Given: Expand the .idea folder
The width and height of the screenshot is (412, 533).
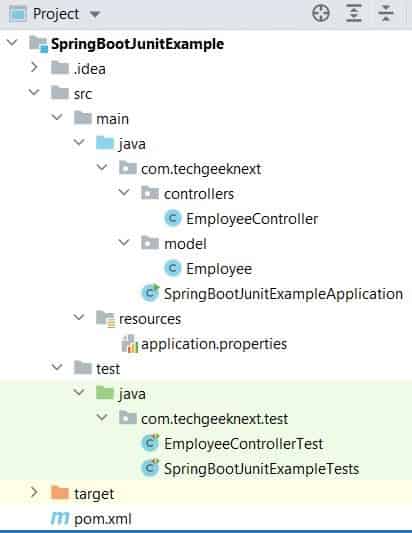Looking at the screenshot, I should coord(34,67).
